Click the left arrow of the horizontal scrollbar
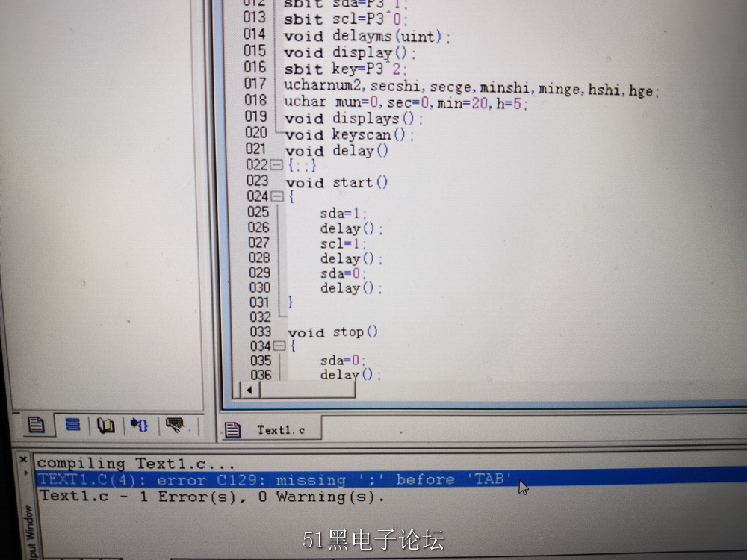 (249, 390)
